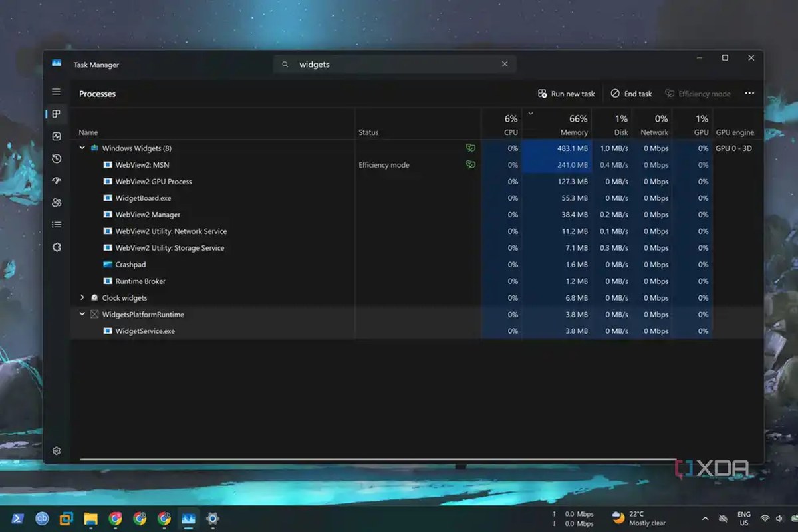Open the Services page sidebar icon
Viewport: 798px width, 532px height.
pos(57,247)
